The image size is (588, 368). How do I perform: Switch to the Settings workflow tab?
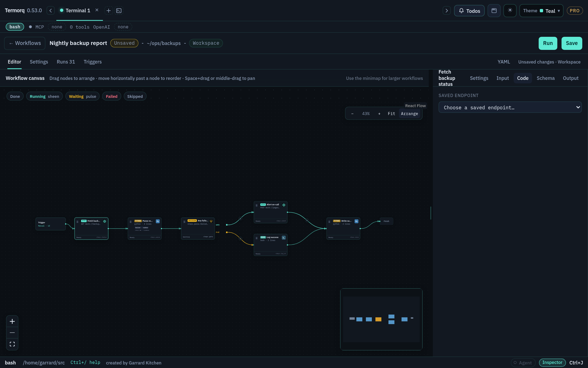(39, 62)
